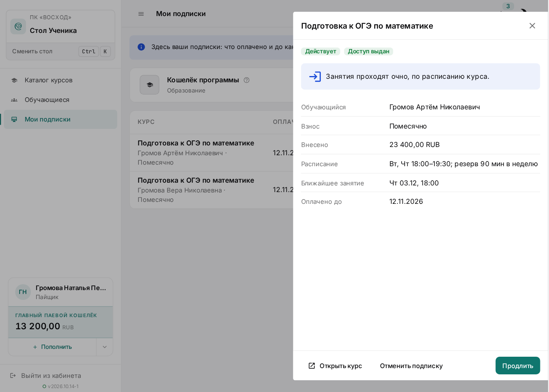
Task: Click the Мои подписки page title
Action: point(181,14)
